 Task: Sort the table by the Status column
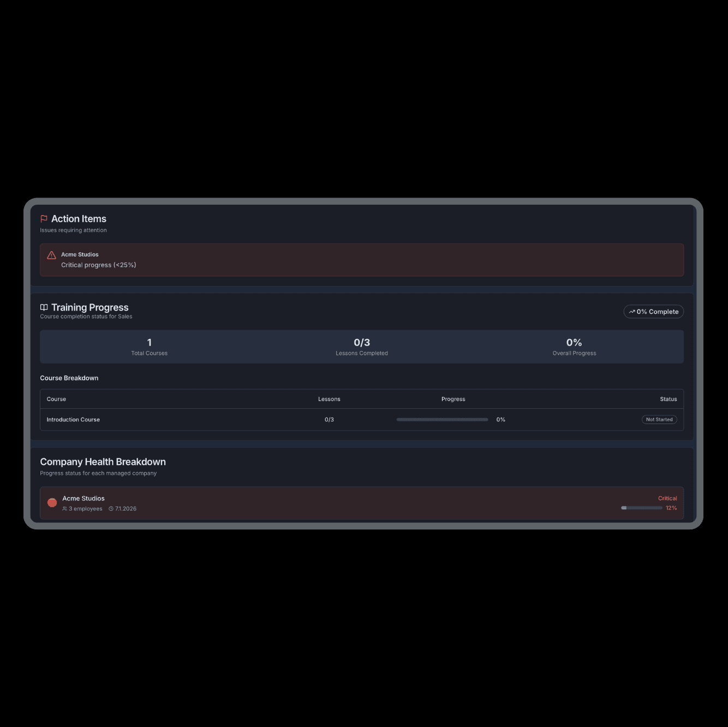coord(668,399)
